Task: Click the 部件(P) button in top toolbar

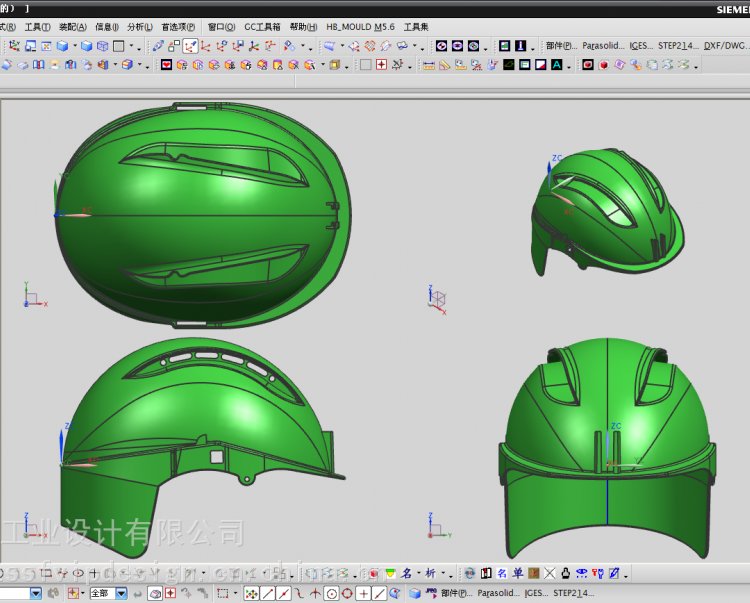Action: [x=561, y=46]
